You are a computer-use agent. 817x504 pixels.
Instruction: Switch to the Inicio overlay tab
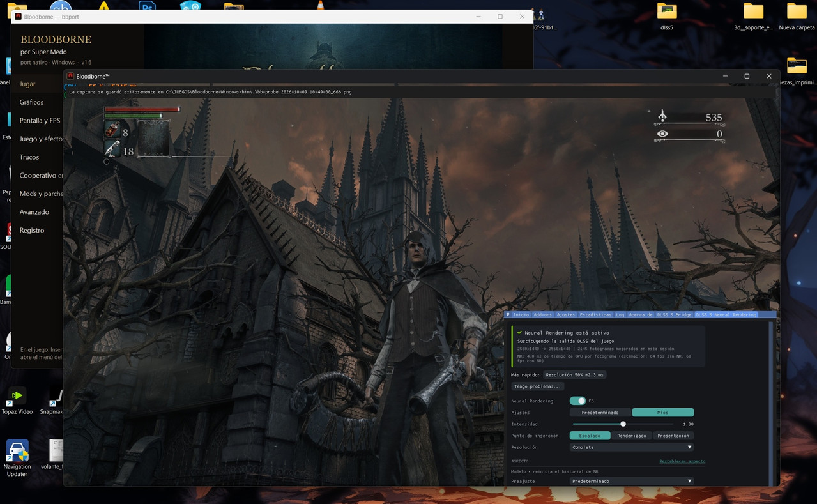pyautogui.click(x=521, y=315)
